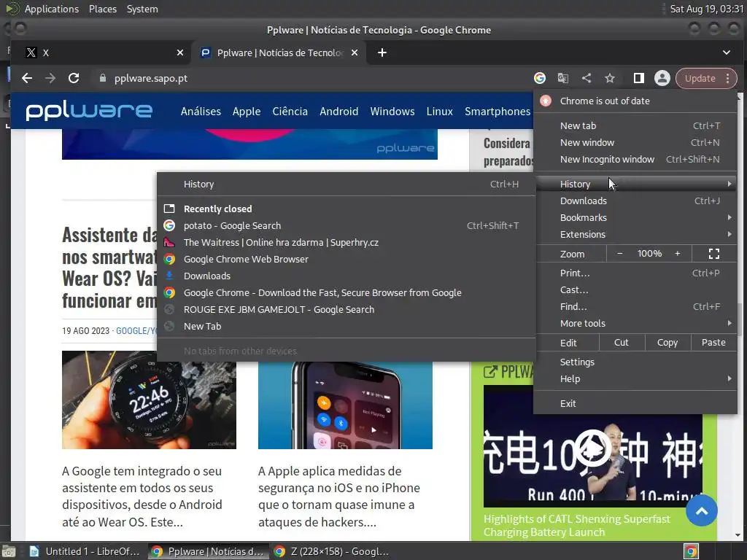Open Downloads from Chrome menu

click(635, 201)
